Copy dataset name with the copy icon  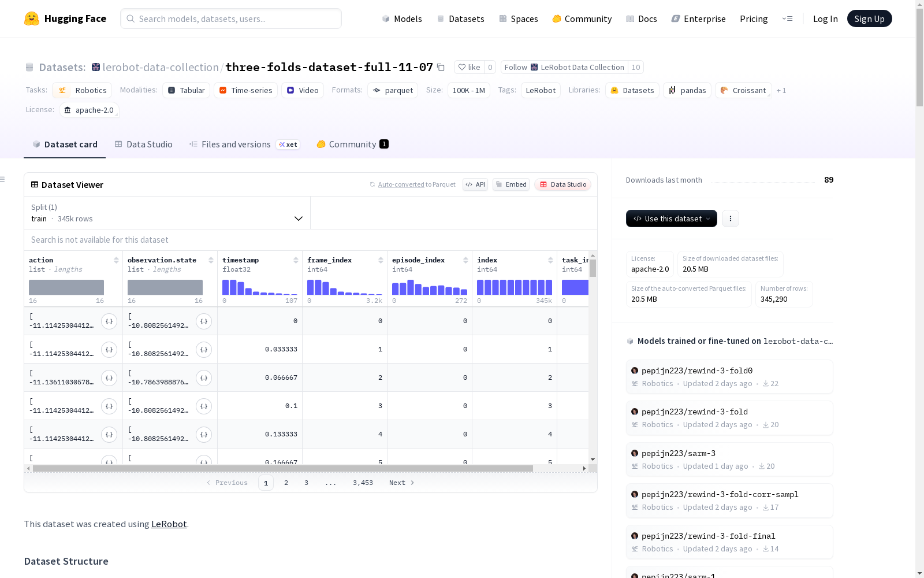coord(441,67)
